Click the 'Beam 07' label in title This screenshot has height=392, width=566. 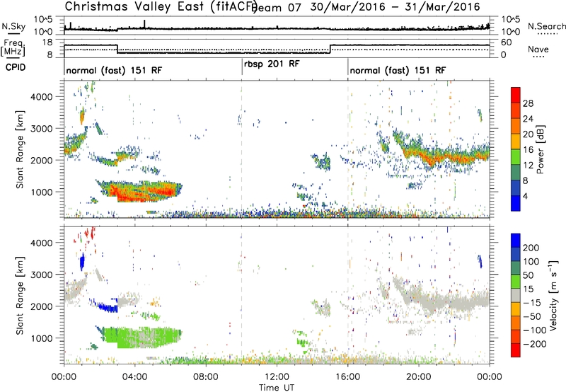[x=277, y=8]
